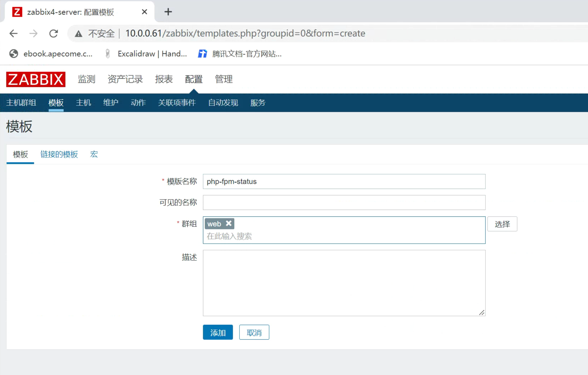The height and width of the screenshot is (375, 588).
Task: Switch to 宏 tab
Action: [94, 154]
